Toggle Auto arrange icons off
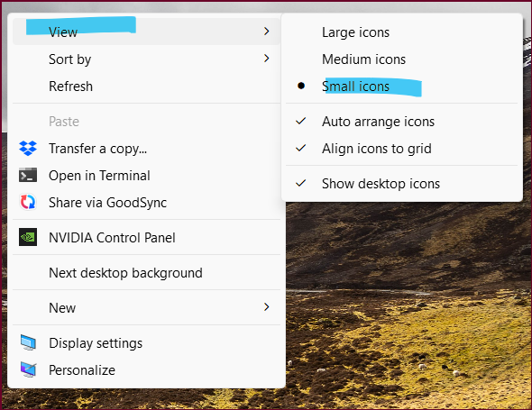The image size is (532, 410). (x=402, y=122)
